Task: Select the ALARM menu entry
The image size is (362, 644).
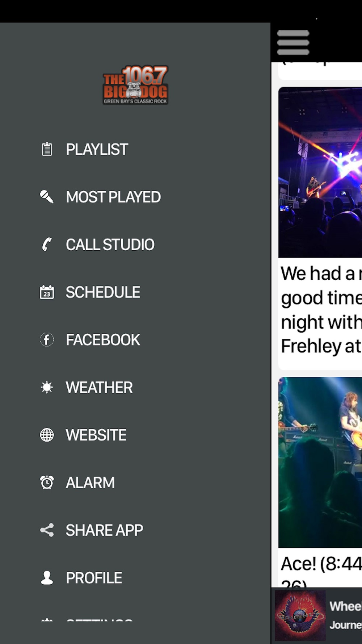Action: [x=90, y=482]
